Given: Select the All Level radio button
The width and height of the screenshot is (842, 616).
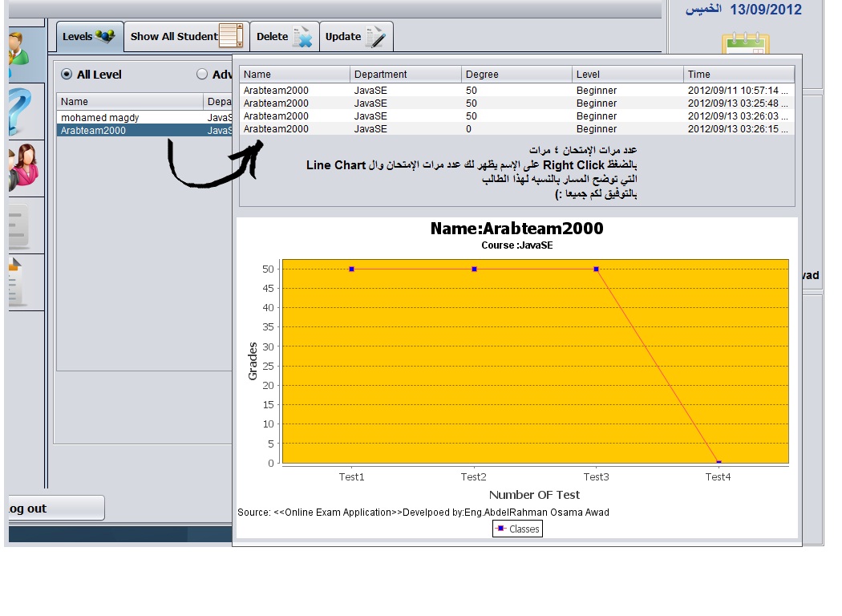Looking at the screenshot, I should click(x=67, y=74).
